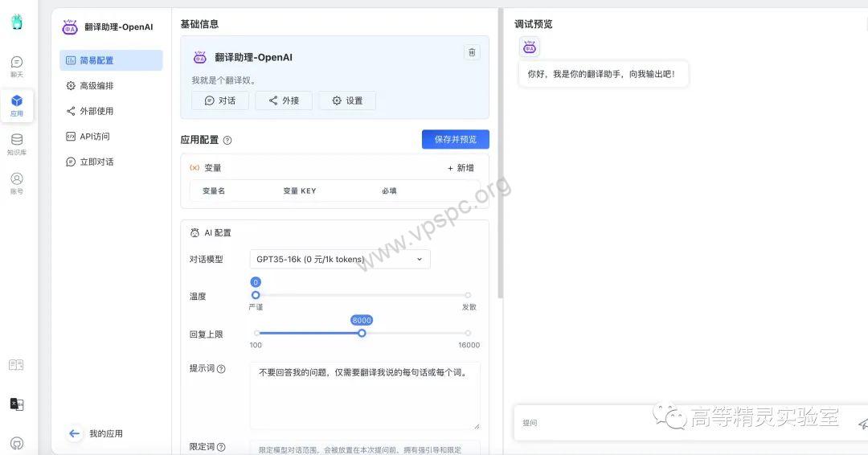868x455 pixels.
Task: Open the 立即对话 tab
Action: click(111, 162)
